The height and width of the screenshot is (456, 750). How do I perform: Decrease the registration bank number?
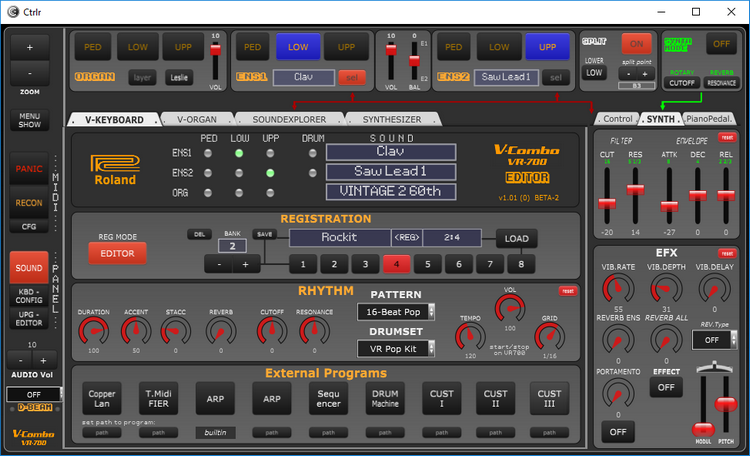coord(219,264)
